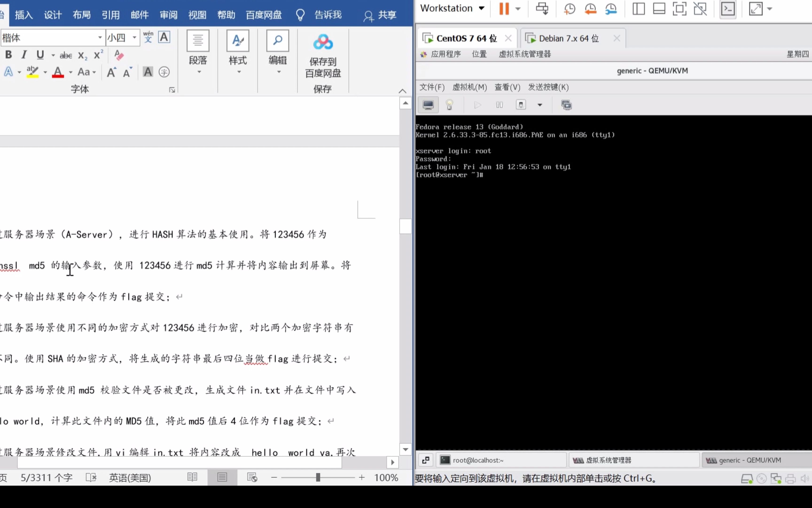Click the 共享 share button
This screenshot has width=812, height=508.
(380, 15)
